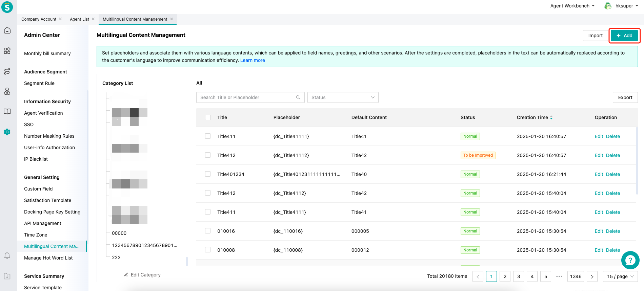Close the Agent List tab

(93, 19)
